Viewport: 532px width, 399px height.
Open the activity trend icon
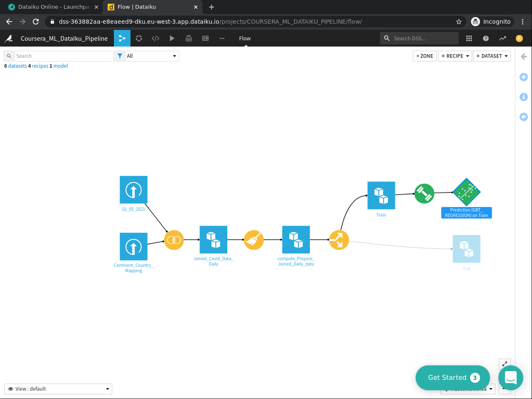tap(502, 38)
